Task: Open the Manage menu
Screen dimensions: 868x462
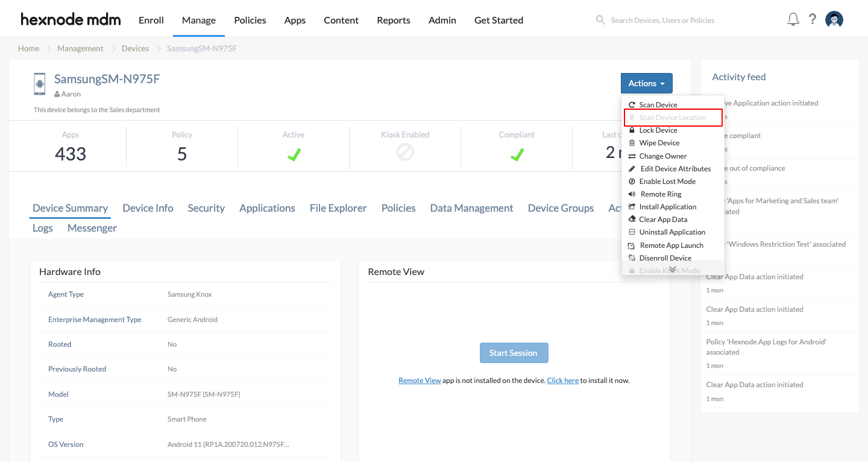Action: (x=199, y=20)
